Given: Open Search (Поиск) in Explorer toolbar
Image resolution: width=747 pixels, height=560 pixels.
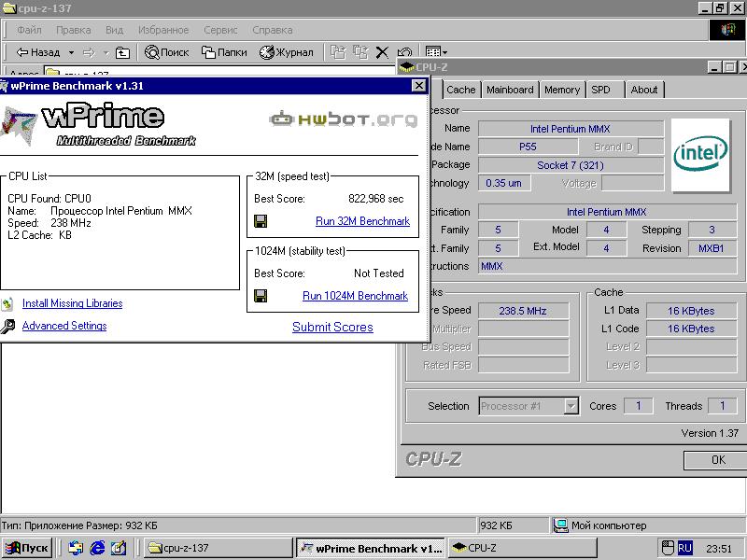Looking at the screenshot, I should [167, 52].
